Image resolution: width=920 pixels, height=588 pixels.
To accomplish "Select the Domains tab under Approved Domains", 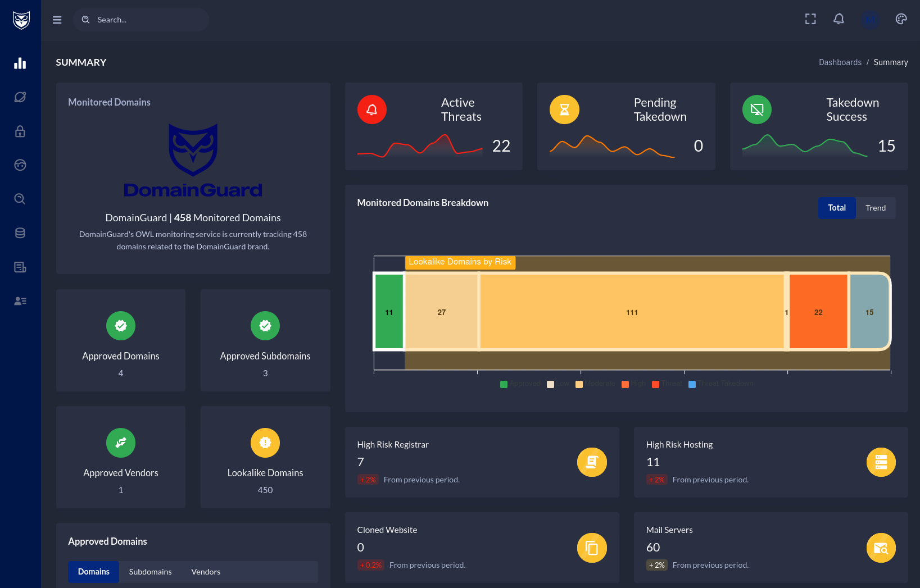I will point(94,572).
